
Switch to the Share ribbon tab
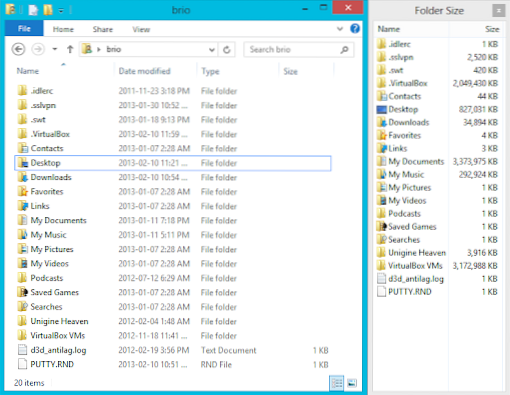tap(103, 29)
